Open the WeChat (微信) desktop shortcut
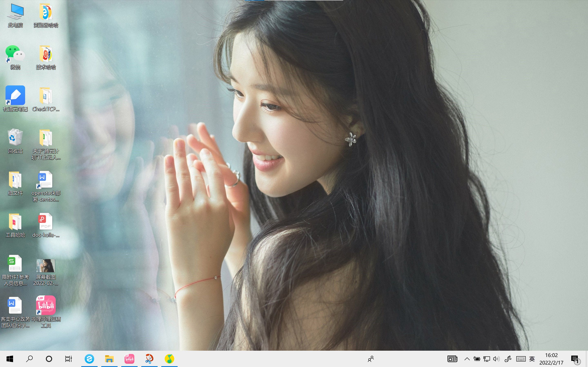The width and height of the screenshot is (588, 367). point(15,54)
